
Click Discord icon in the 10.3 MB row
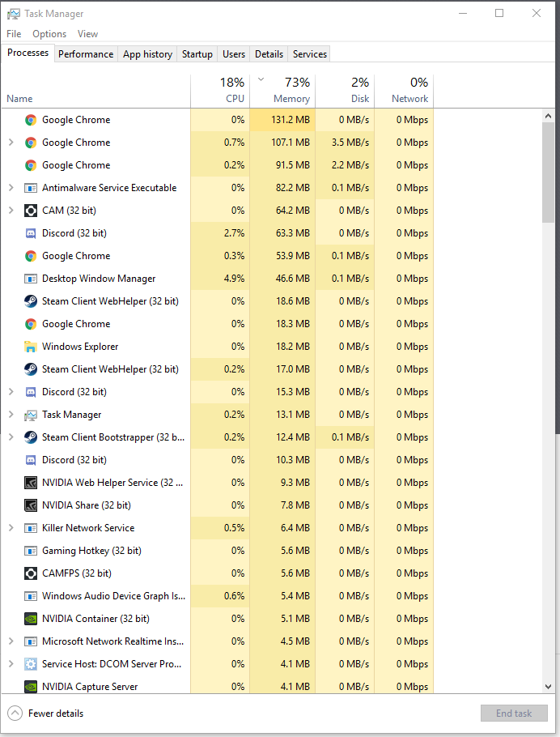pyautogui.click(x=31, y=460)
